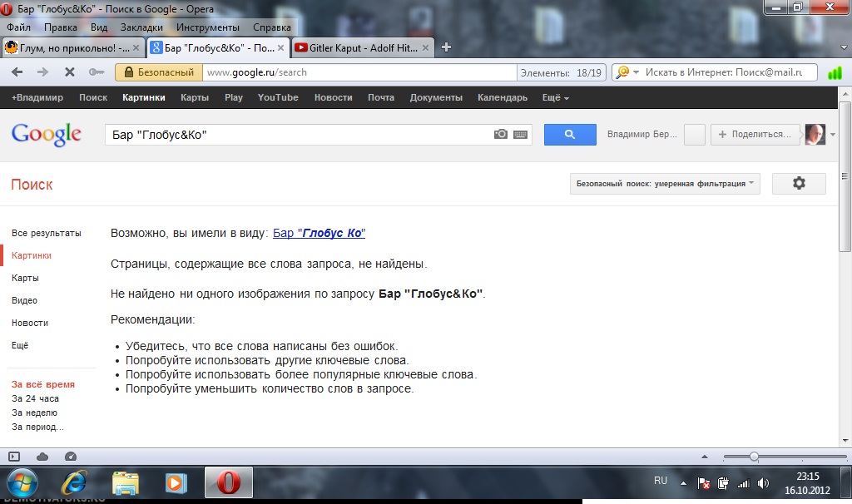Click the Action Center flag tray icon

(x=704, y=483)
